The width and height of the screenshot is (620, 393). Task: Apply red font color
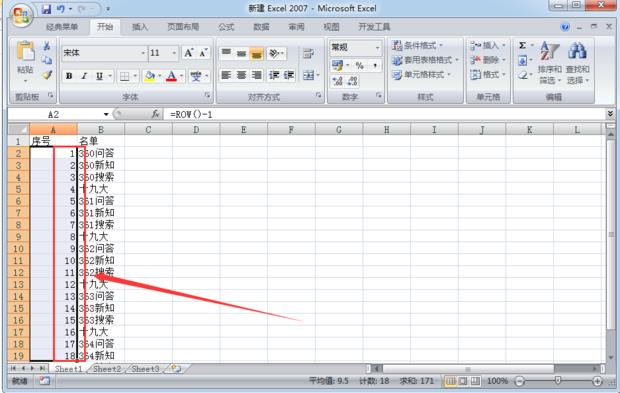coord(171,76)
